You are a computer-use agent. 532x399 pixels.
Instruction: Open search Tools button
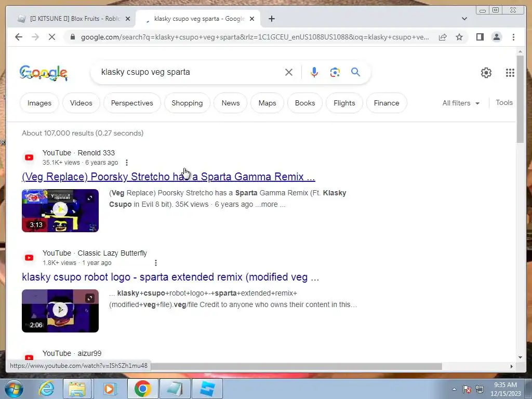tap(504, 102)
